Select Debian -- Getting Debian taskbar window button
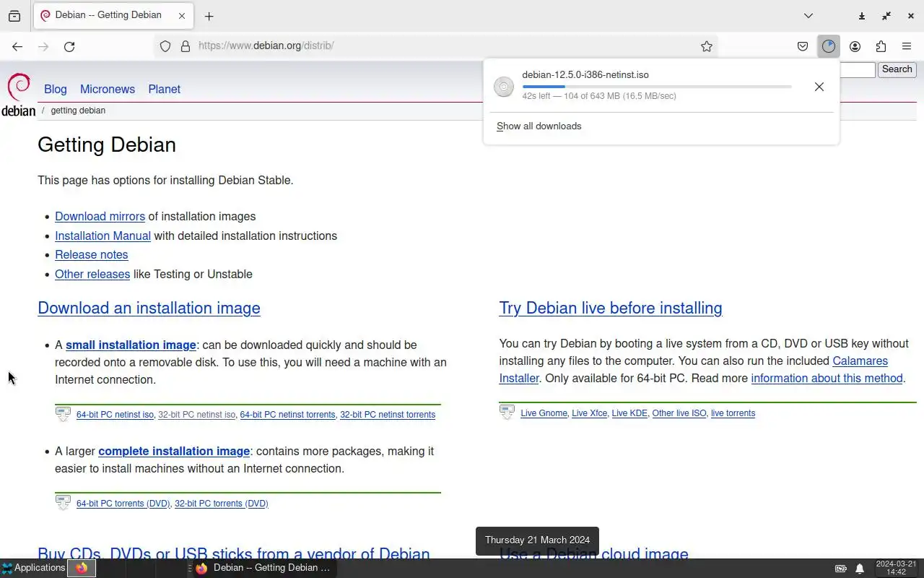Image resolution: width=924 pixels, height=578 pixels. click(264, 568)
